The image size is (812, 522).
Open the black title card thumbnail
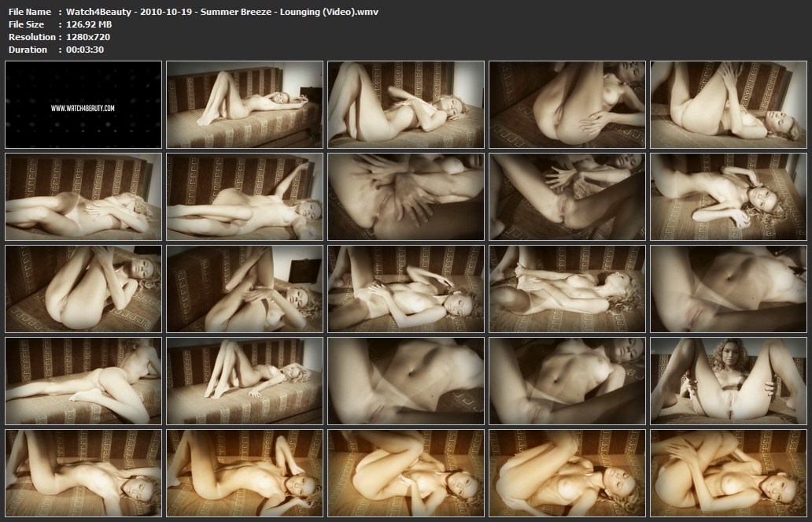coord(83,104)
